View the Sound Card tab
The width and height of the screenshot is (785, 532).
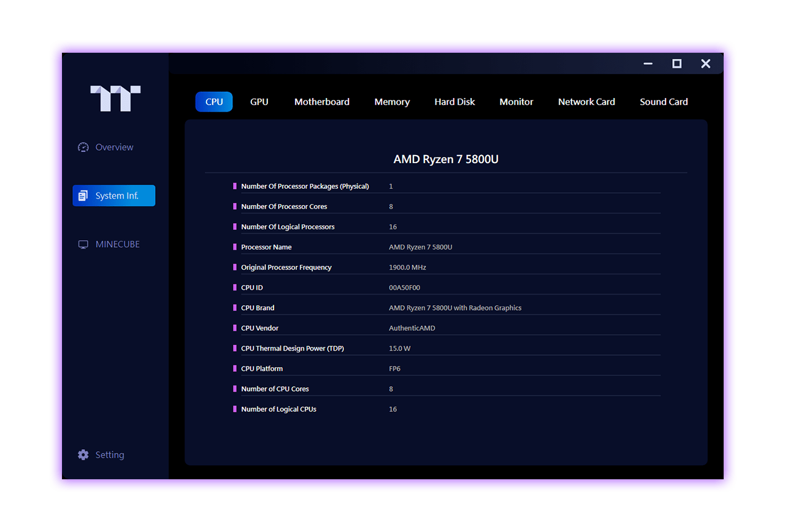tap(664, 102)
